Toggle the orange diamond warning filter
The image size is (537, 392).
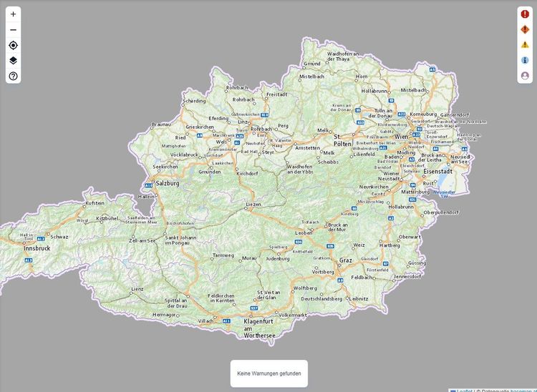pyautogui.click(x=525, y=29)
